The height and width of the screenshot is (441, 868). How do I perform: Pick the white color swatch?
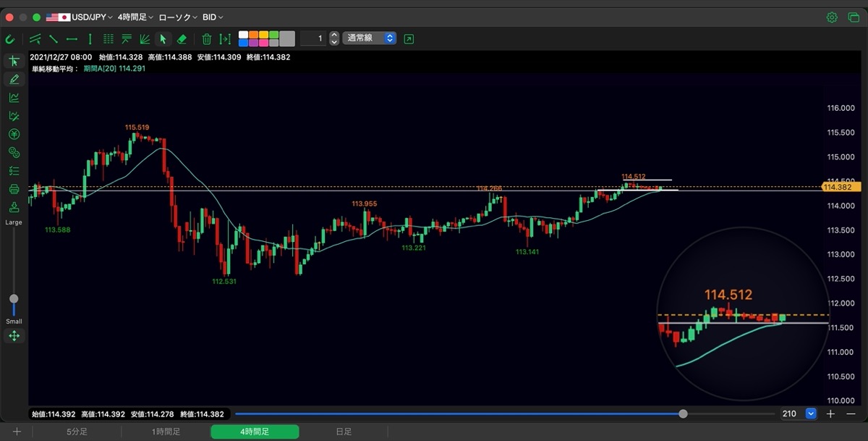coord(243,34)
